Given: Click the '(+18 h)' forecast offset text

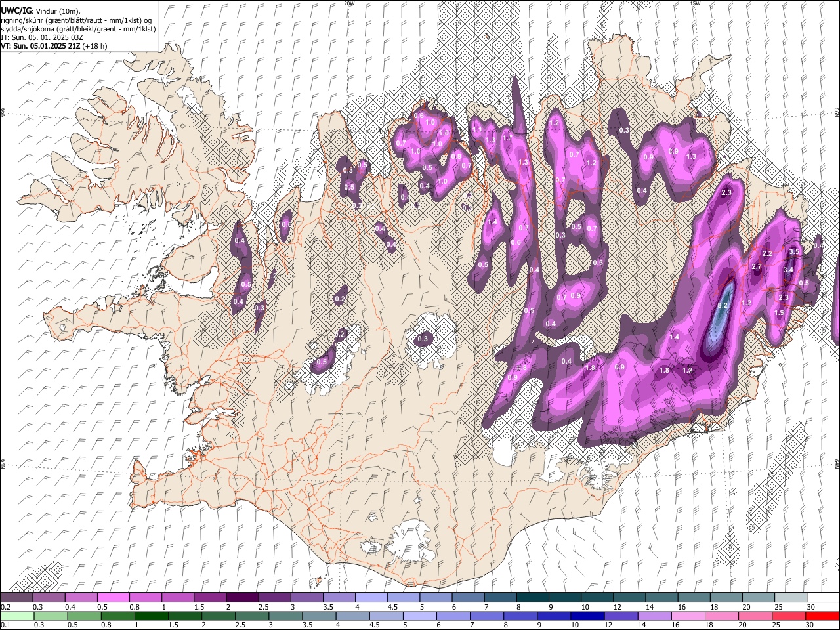Looking at the screenshot, I should pos(96,46).
